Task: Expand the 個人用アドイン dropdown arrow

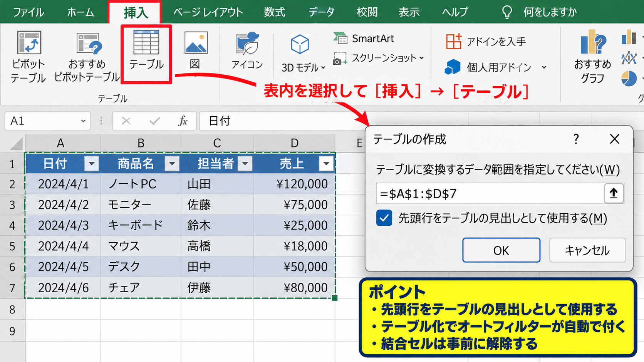Action: (544, 67)
